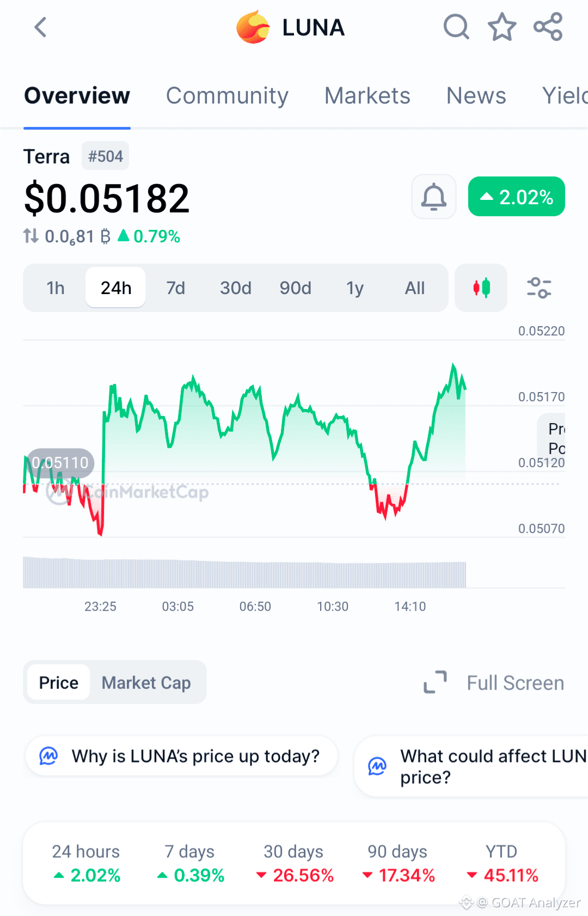Set a price alert with bell icon

tap(434, 197)
